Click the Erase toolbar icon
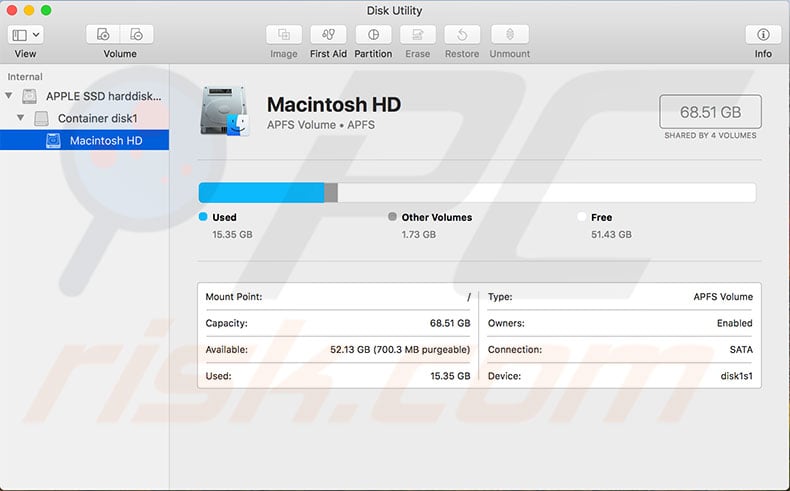This screenshot has width=790, height=491. tap(418, 34)
